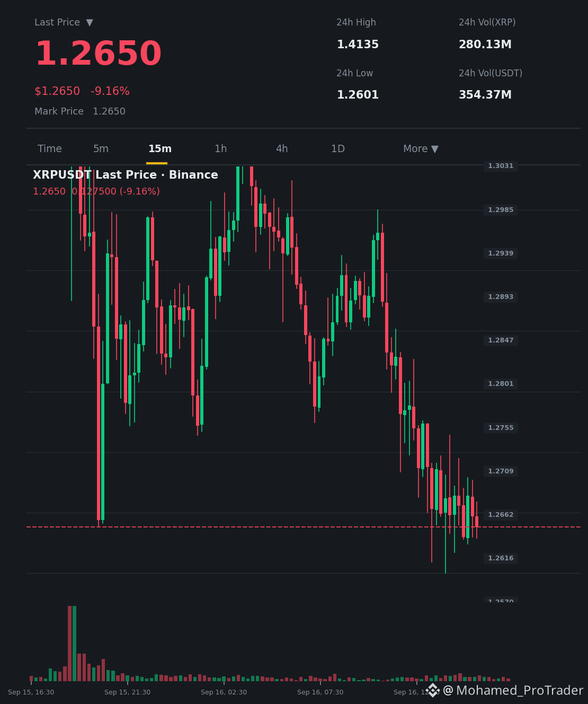588x704 pixels.
Task: Click the Sep 16, 02:30 time marker
Action: [x=224, y=692]
